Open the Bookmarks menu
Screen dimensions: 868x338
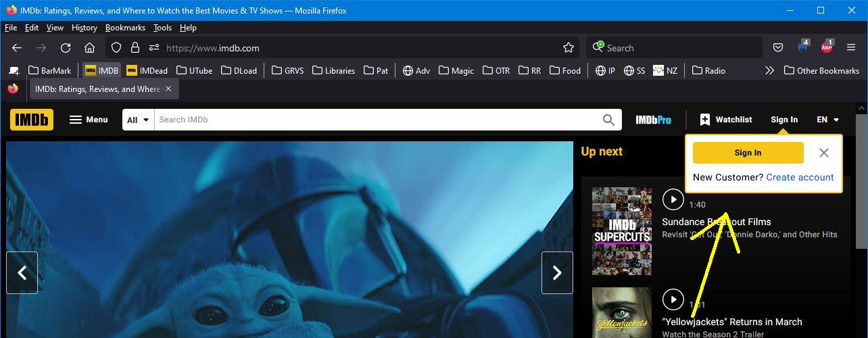[125, 28]
